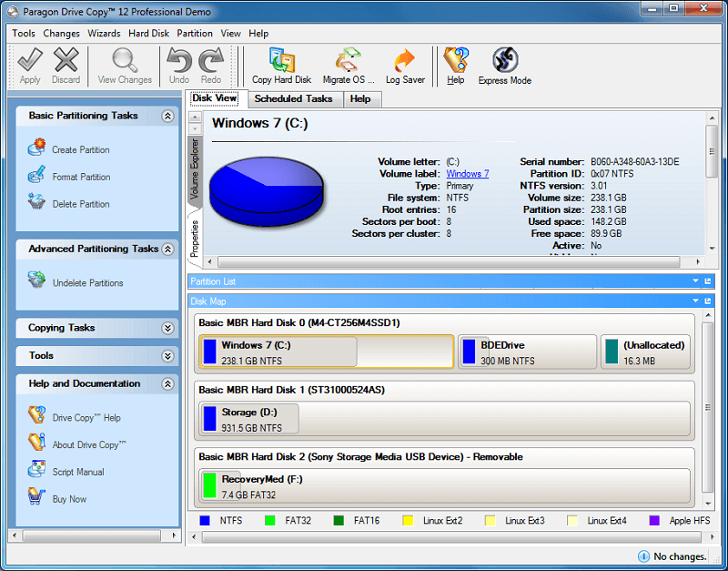Click the Buy Now cart icon
The width and height of the screenshot is (728, 571).
37,498
